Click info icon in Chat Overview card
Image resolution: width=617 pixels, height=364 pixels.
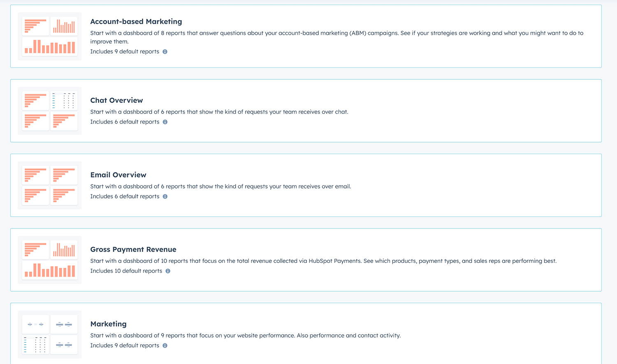point(165,122)
